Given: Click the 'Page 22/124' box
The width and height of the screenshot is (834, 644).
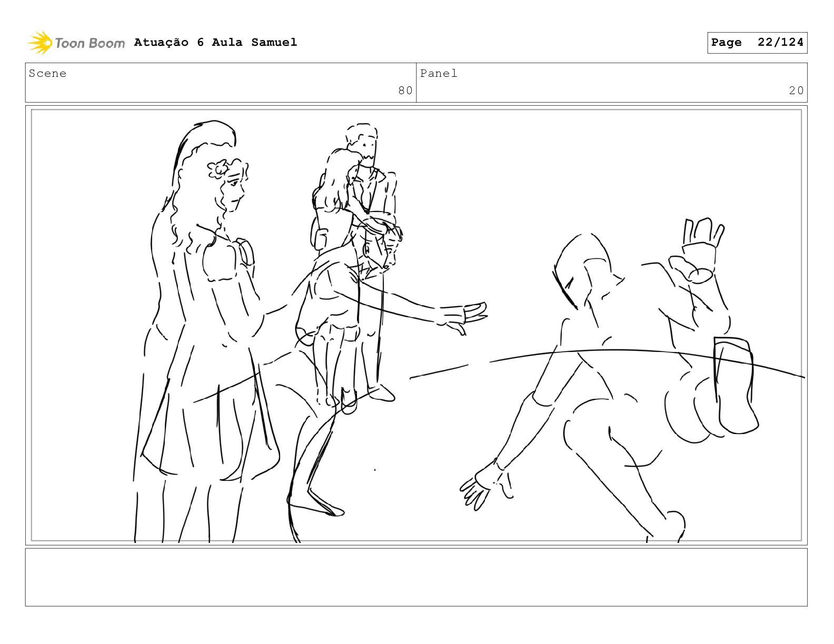Looking at the screenshot, I should point(757,43).
